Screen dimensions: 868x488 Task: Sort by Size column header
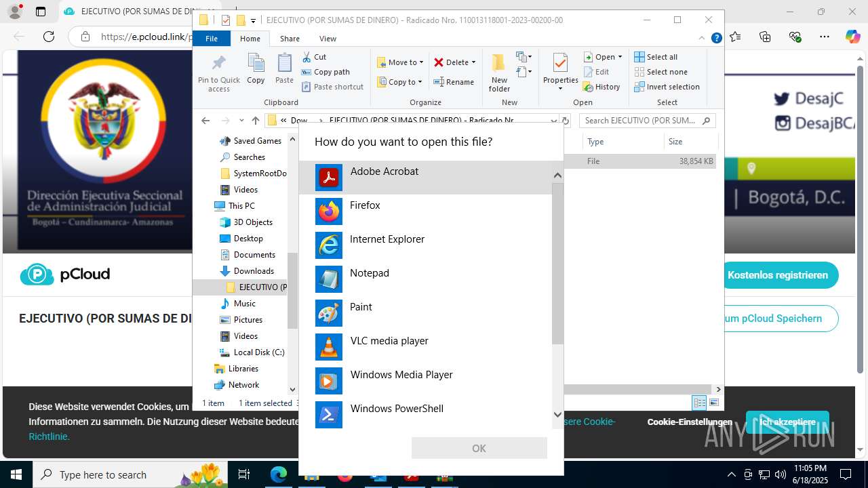pos(690,142)
